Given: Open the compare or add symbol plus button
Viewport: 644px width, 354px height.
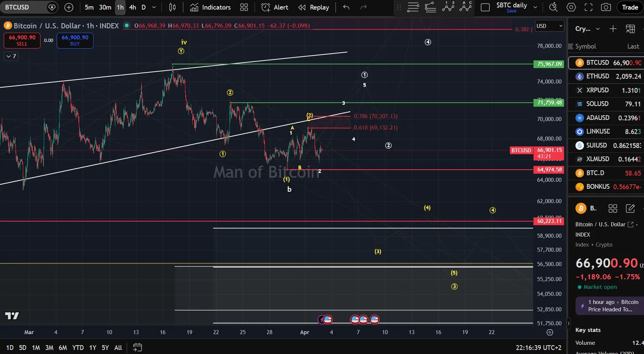Looking at the screenshot, I should [x=69, y=7].
